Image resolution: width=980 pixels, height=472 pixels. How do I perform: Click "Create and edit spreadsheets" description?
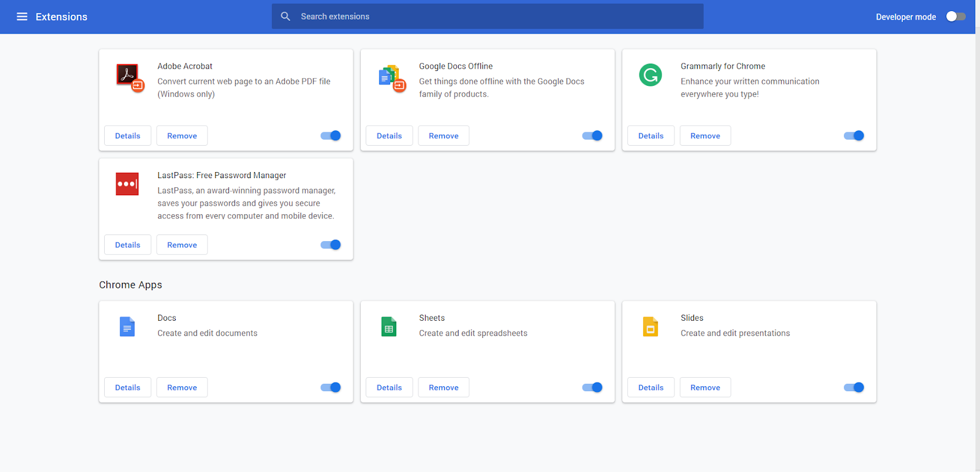point(473,333)
